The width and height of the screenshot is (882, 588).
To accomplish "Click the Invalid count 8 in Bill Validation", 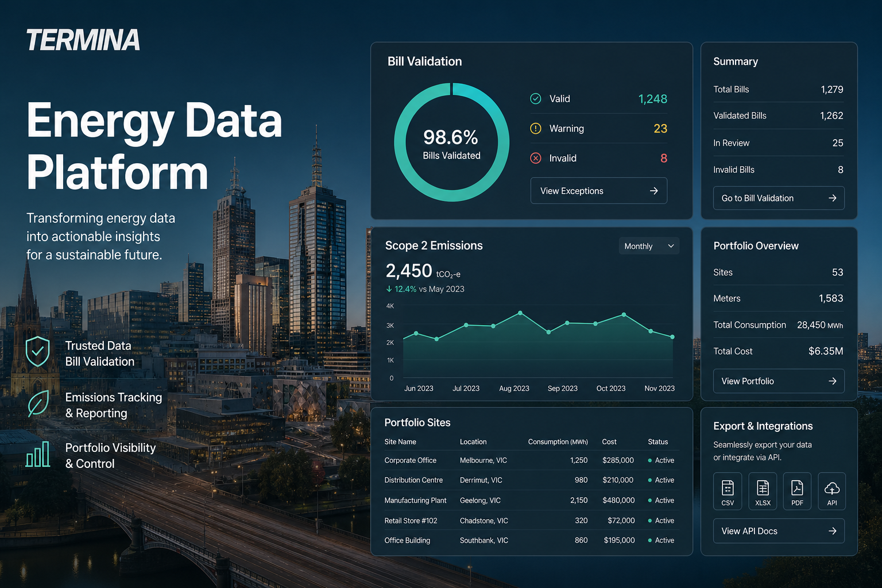I will 664,158.
